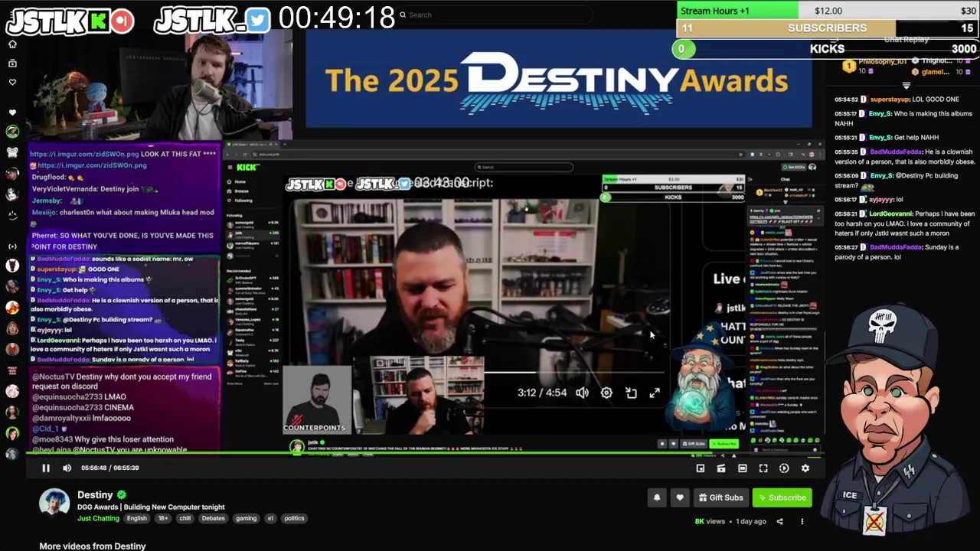Click inner stream's small Gift Subs button

coord(694,444)
